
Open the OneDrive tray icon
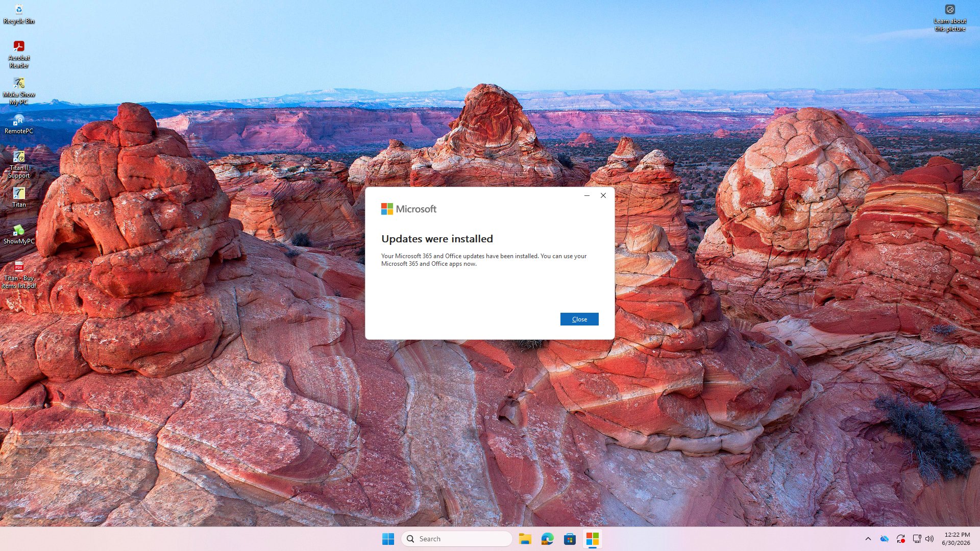[885, 539]
